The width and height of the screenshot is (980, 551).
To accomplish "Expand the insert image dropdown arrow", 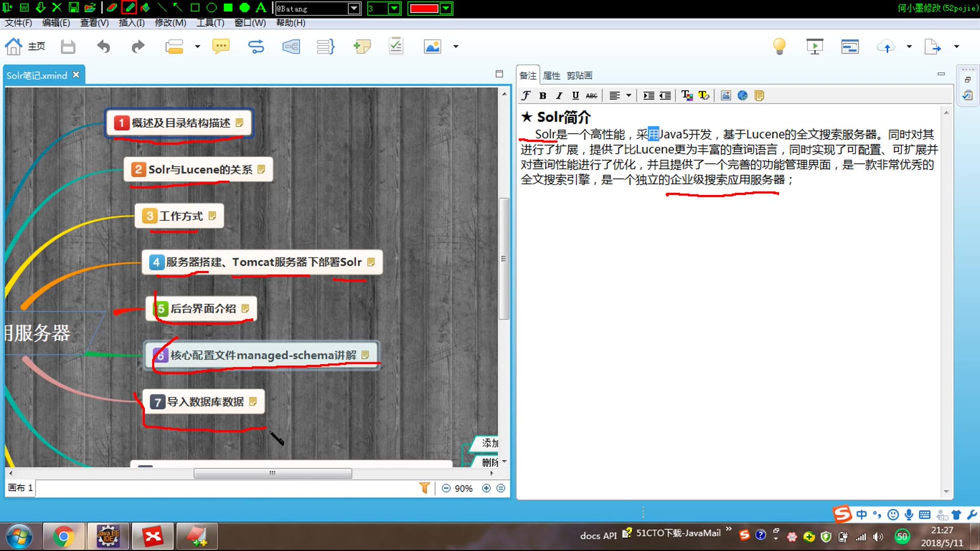I will 456,47.
